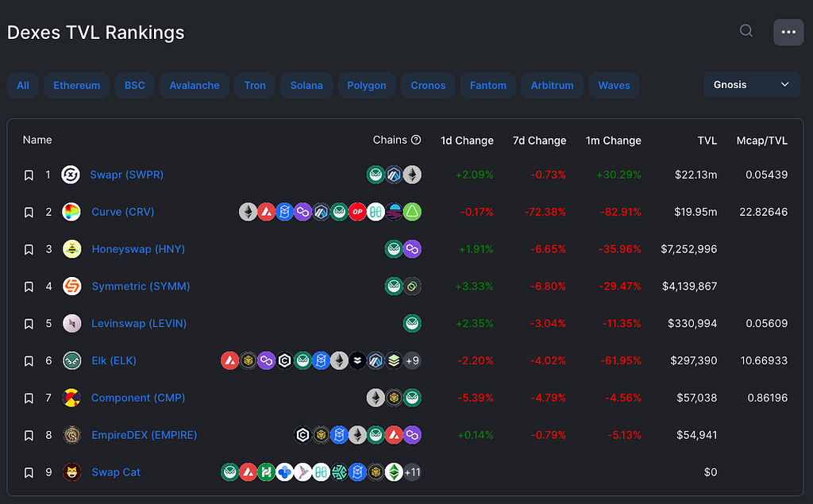Click the Honeyswap bee logo
Image resolution: width=813 pixels, height=504 pixels.
pyautogui.click(x=71, y=249)
